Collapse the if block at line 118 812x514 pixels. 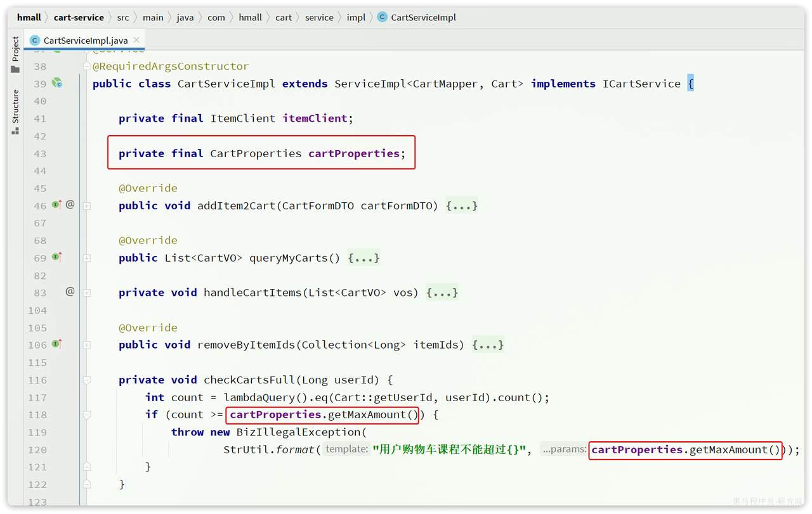point(87,415)
